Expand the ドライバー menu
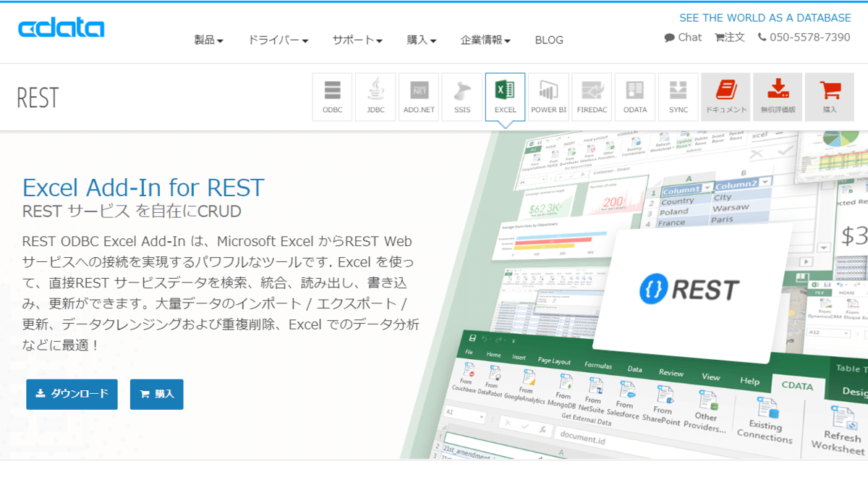The width and height of the screenshot is (868, 488). (x=278, y=40)
